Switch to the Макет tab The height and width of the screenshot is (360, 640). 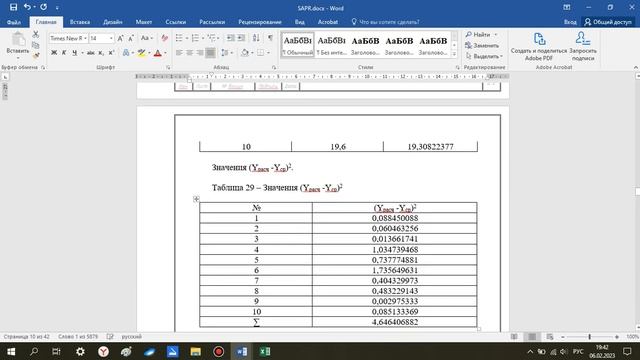pyautogui.click(x=144, y=22)
